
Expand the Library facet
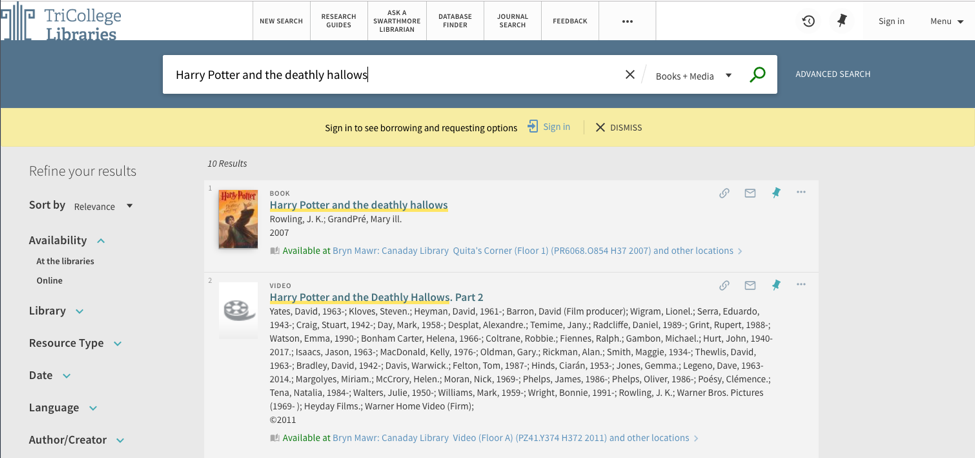[56, 311]
